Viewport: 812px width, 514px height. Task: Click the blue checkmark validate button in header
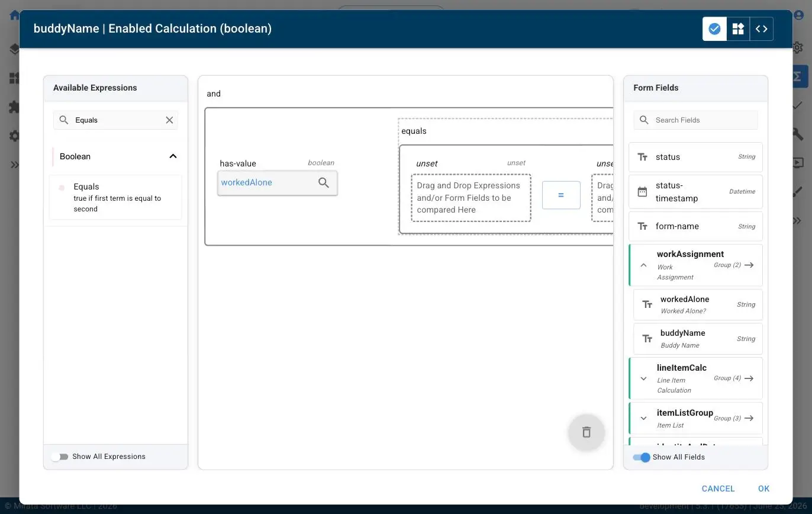pos(714,28)
